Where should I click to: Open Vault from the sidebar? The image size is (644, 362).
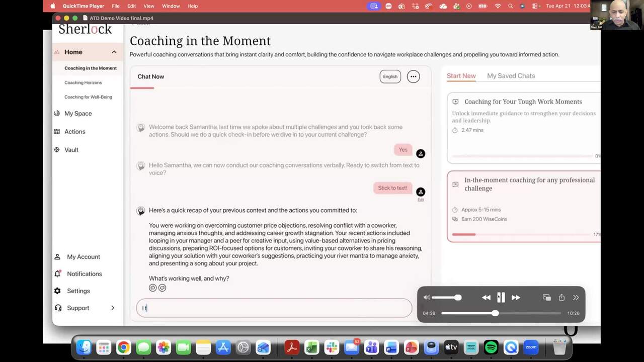71,150
